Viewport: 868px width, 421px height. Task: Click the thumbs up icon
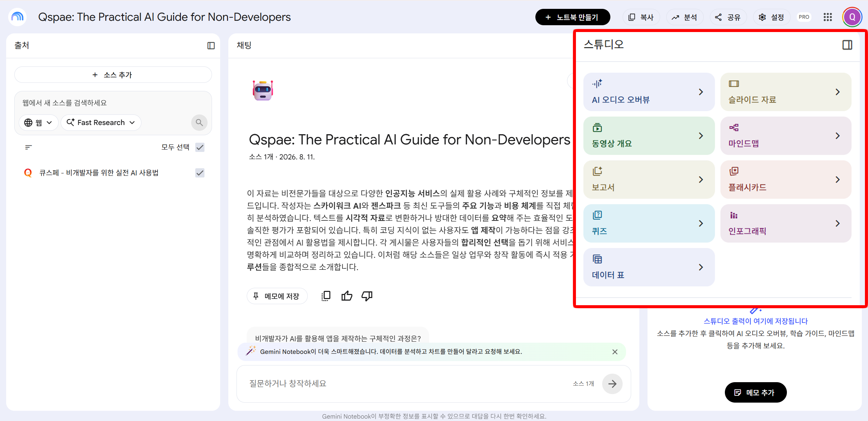pyautogui.click(x=347, y=296)
